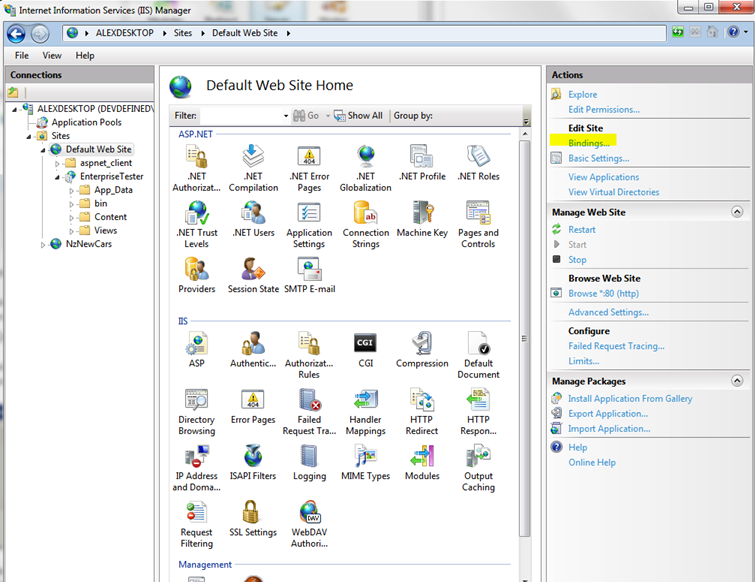This screenshot has width=755, height=582.
Task: Collapse the Manage Web Site section
Action: [x=737, y=212]
